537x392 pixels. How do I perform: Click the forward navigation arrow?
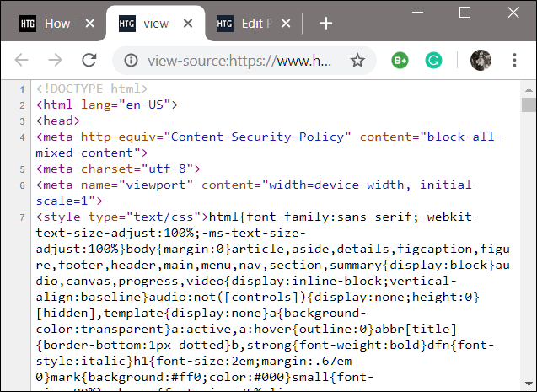pyautogui.click(x=56, y=60)
